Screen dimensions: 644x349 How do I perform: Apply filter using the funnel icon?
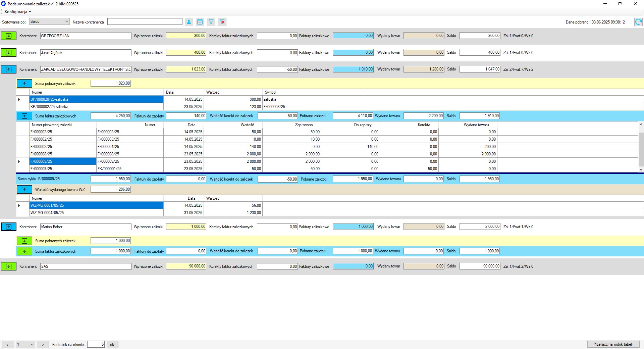click(x=211, y=22)
